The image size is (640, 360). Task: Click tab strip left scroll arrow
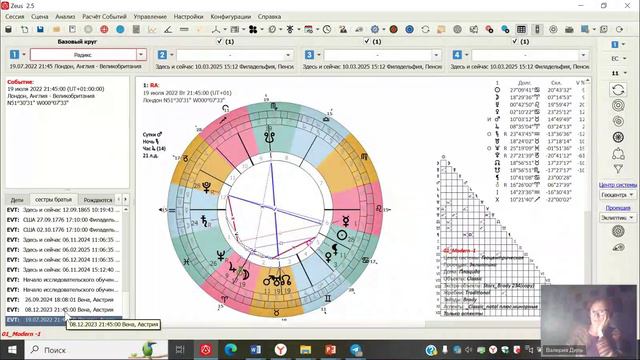coord(118,199)
